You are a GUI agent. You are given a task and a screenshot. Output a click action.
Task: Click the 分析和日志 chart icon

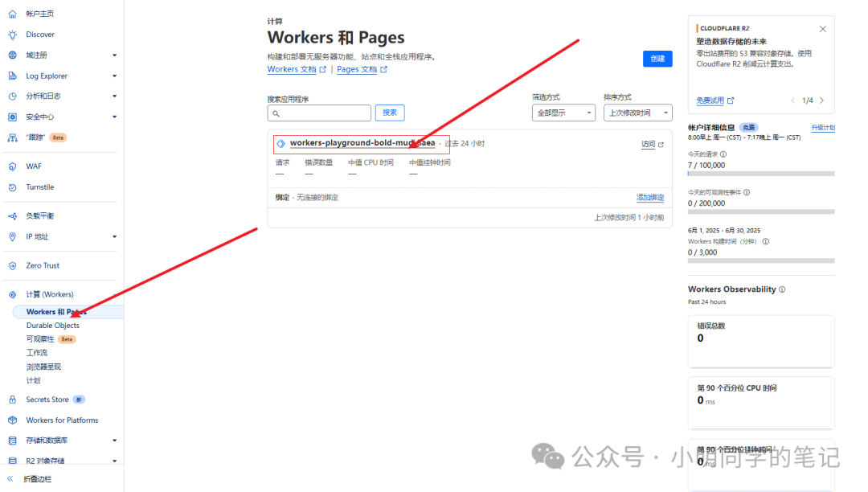[12, 96]
